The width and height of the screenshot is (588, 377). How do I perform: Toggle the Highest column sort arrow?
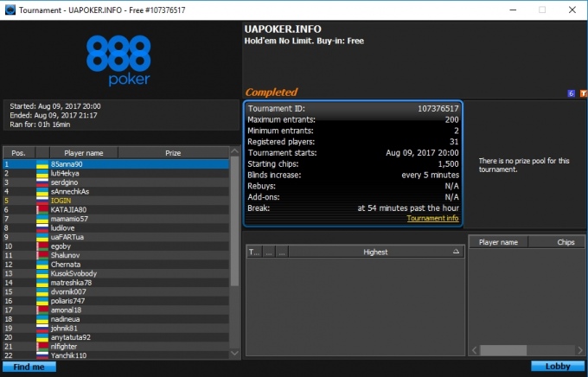[456, 252]
